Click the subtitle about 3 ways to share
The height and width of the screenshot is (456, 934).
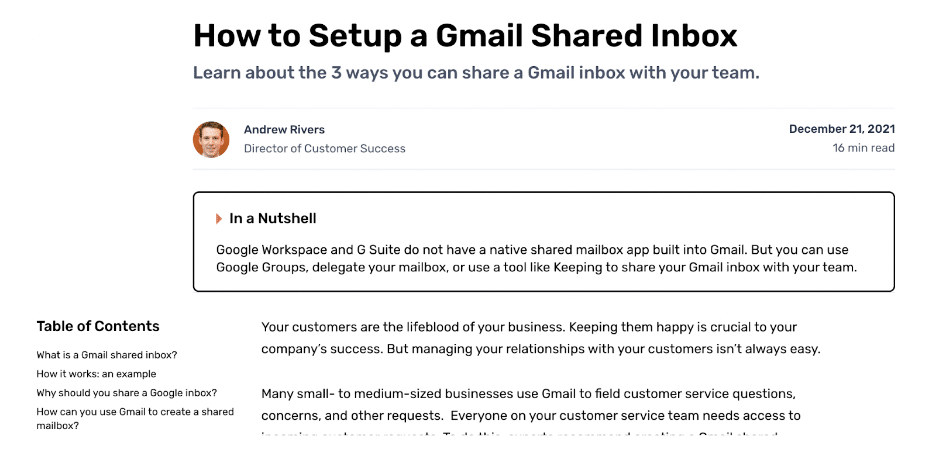[476, 73]
